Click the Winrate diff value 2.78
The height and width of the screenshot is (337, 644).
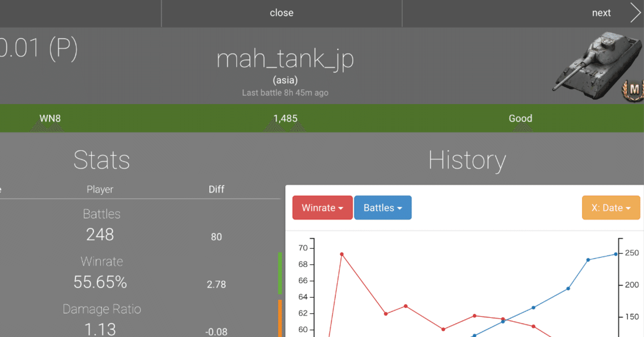216,284
